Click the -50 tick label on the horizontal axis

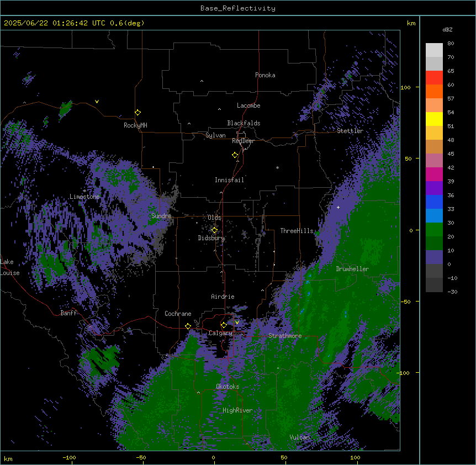click(x=141, y=457)
